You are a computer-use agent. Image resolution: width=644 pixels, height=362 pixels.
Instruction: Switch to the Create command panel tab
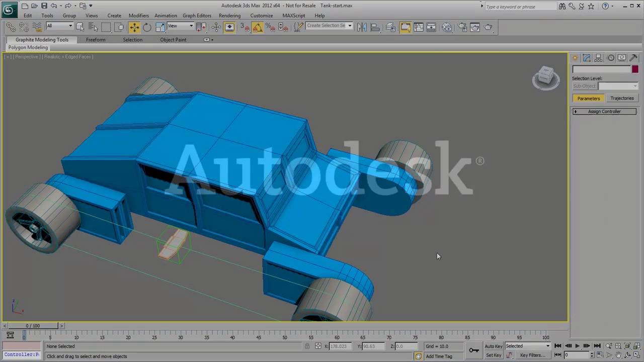point(575,58)
